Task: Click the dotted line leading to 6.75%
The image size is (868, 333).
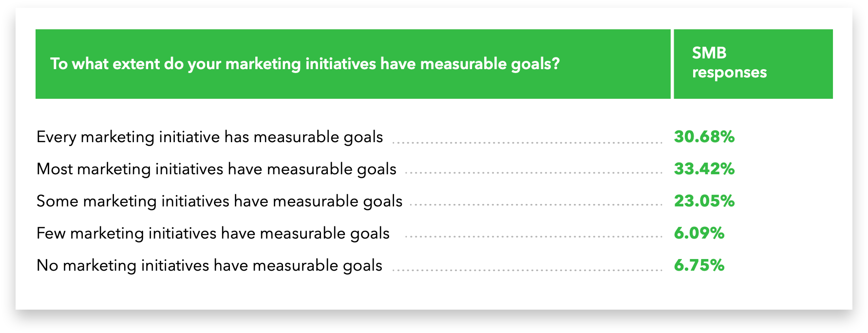Action: [527, 269]
